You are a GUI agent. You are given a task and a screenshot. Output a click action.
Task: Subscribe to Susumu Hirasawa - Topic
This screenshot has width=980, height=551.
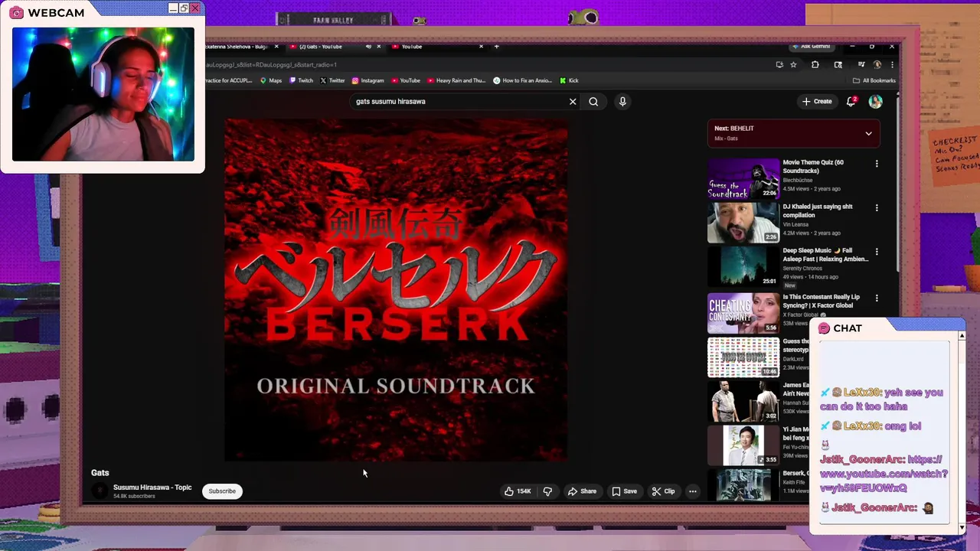[x=222, y=491]
